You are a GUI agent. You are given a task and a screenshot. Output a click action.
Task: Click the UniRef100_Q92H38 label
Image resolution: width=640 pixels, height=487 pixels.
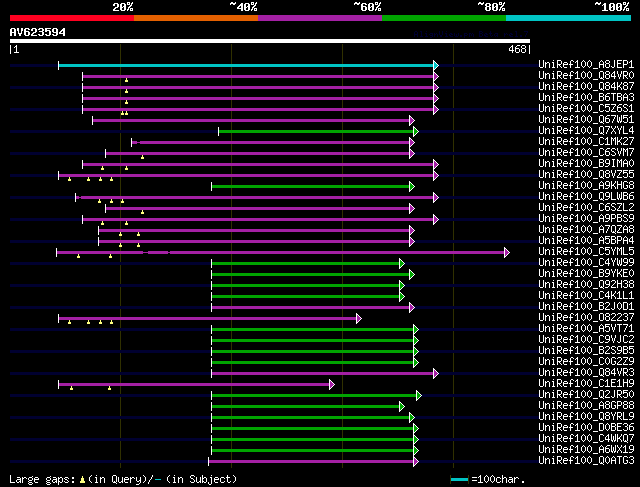pos(586,285)
